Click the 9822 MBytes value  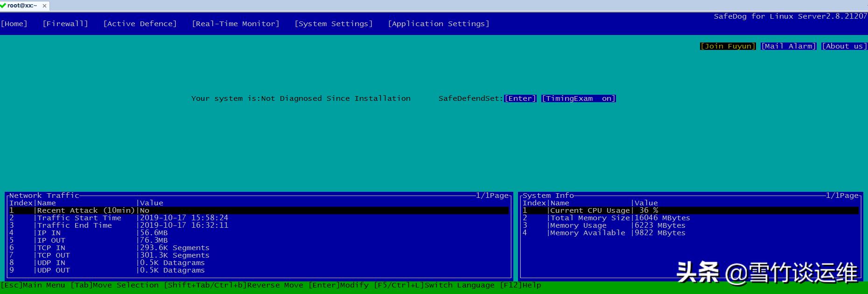coord(660,233)
